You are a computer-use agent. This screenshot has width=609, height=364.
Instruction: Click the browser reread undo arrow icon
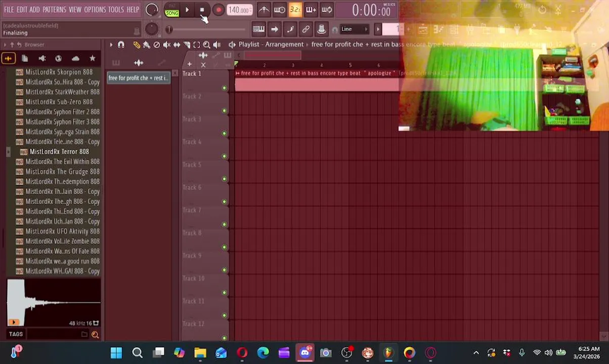coord(19,44)
